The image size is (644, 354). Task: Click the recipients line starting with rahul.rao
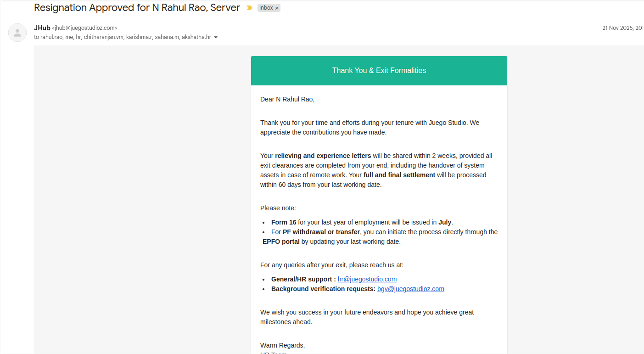coord(122,37)
